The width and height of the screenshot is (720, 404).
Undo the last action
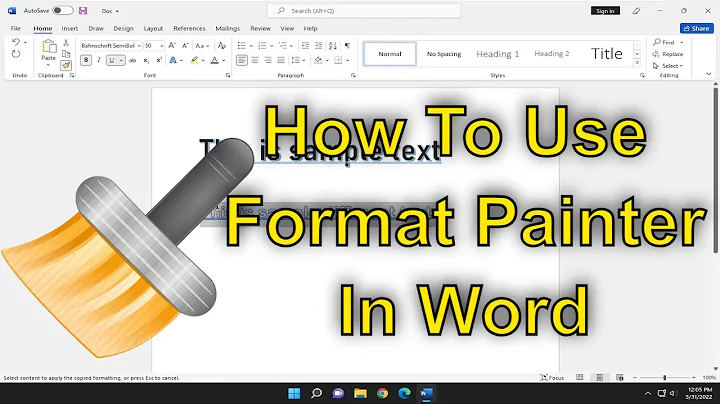point(16,42)
